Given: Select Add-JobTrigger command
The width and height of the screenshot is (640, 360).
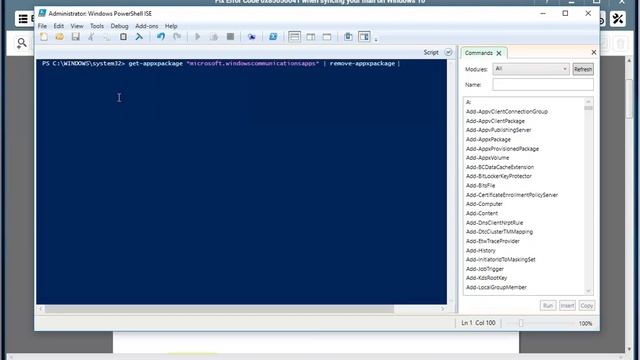Looking at the screenshot, I should pyautogui.click(x=484, y=269).
